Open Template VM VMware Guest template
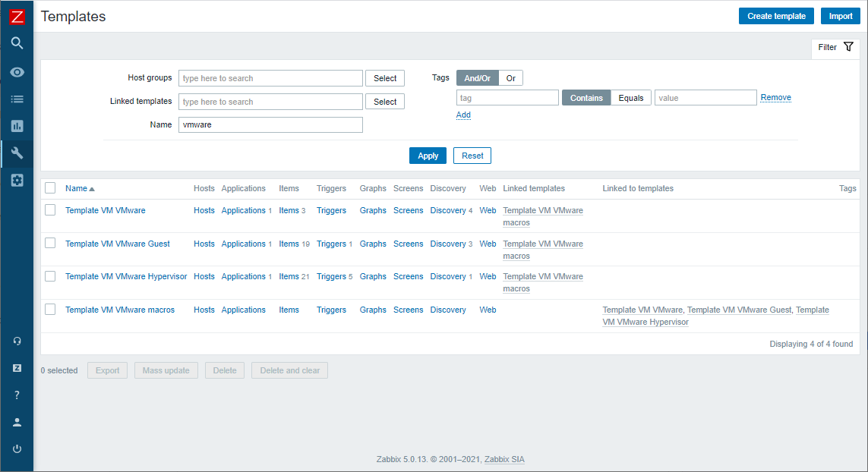Viewport: 868px width, 472px height. (x=118, y=244)
